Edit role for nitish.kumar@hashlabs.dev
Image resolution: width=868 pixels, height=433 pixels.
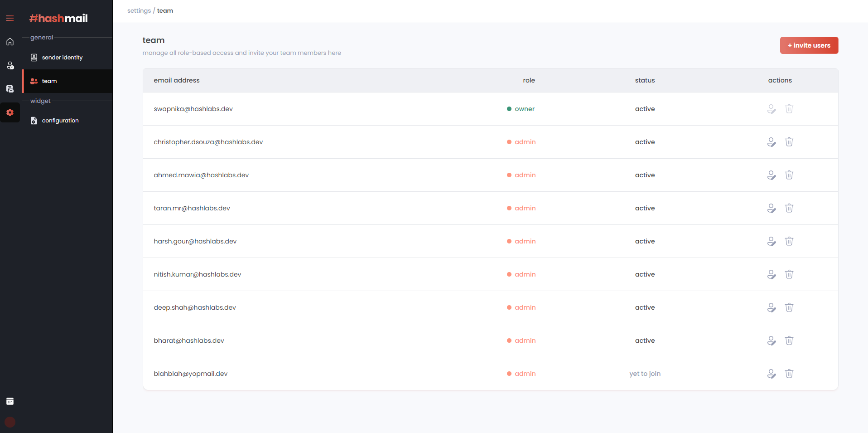pyautogui.click(x=772, y=274)
